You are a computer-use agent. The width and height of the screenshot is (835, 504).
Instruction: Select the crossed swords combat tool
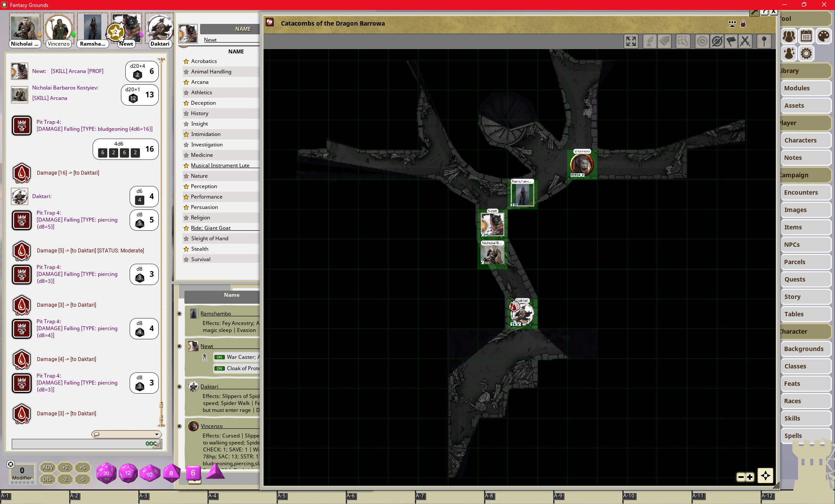(x=745, y=42)
